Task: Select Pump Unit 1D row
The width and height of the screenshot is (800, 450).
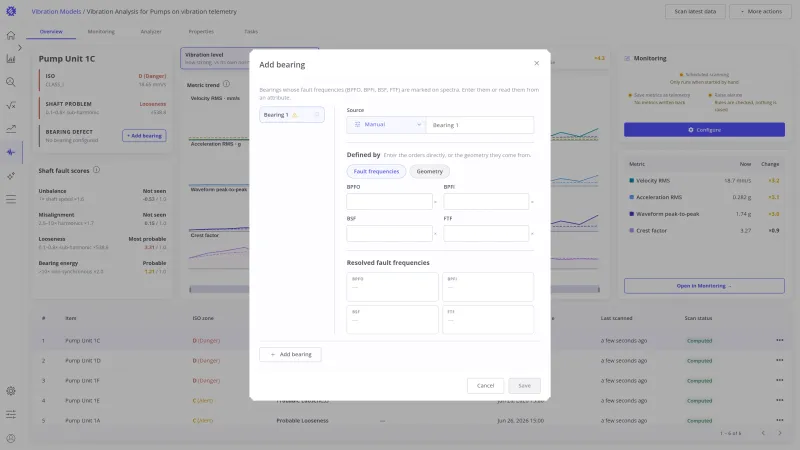Action: pos(411,361)
